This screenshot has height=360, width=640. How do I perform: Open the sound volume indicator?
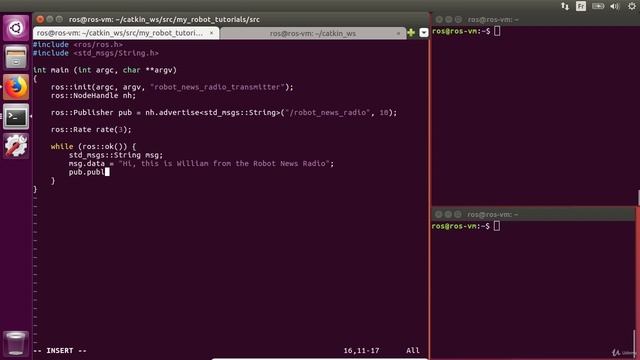615,6
